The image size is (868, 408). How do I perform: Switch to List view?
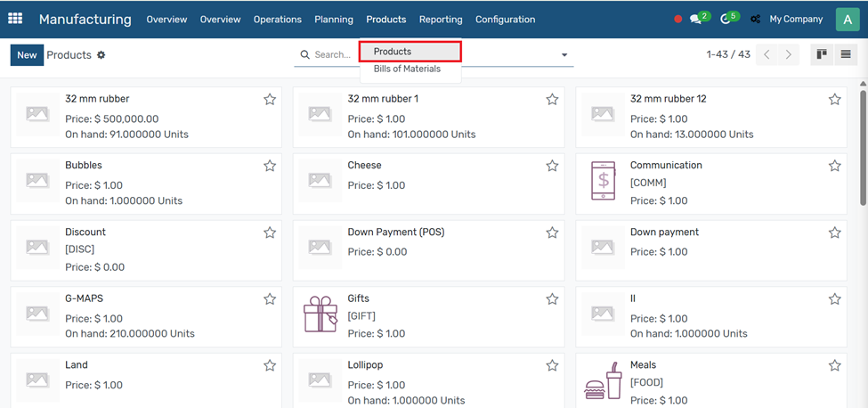click(x=845, y=55)
